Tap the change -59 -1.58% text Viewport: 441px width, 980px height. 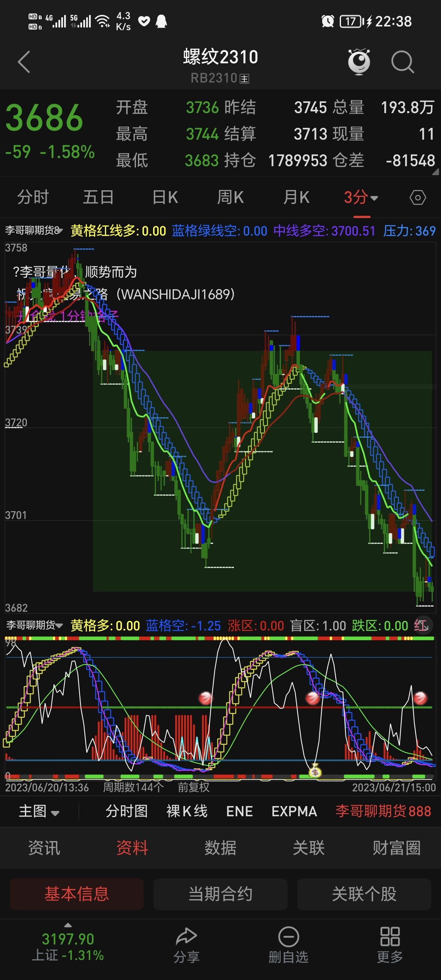pos(50,152)
